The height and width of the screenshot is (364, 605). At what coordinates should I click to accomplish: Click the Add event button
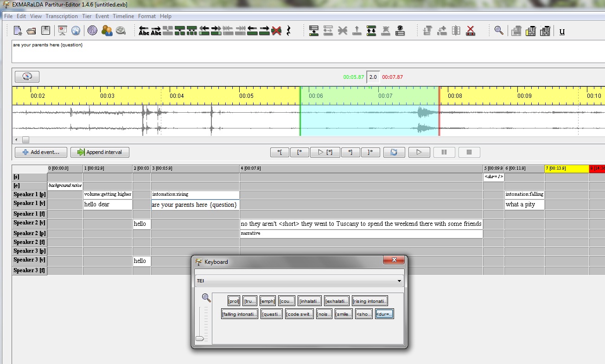click(x=41, y=152)
